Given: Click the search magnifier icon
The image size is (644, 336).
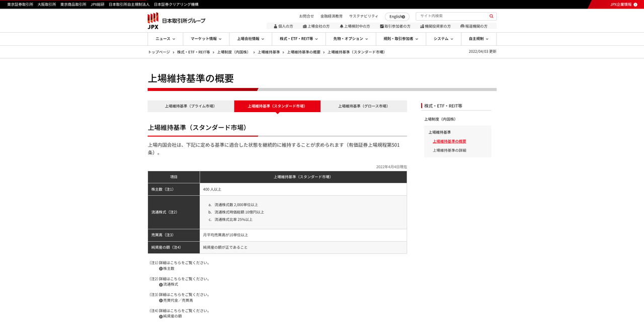Looking at the screenshot, I should point(491,16).
